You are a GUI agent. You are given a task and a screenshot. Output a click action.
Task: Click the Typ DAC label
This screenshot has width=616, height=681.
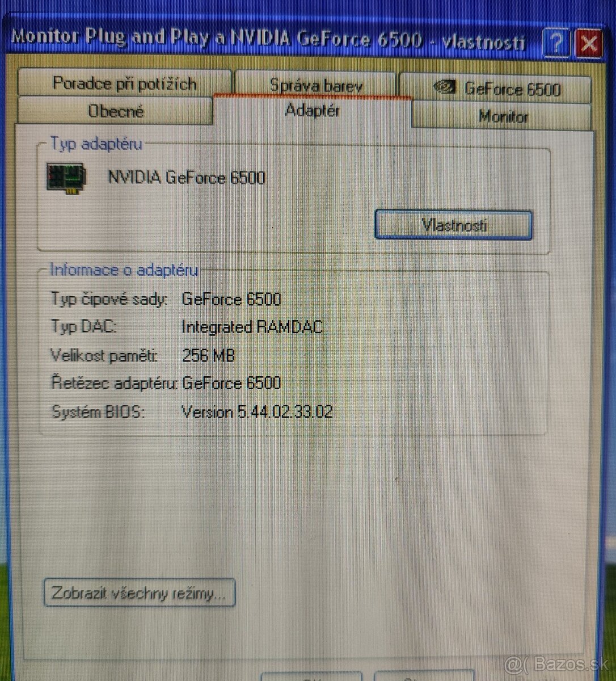click(x=83, y=326)
